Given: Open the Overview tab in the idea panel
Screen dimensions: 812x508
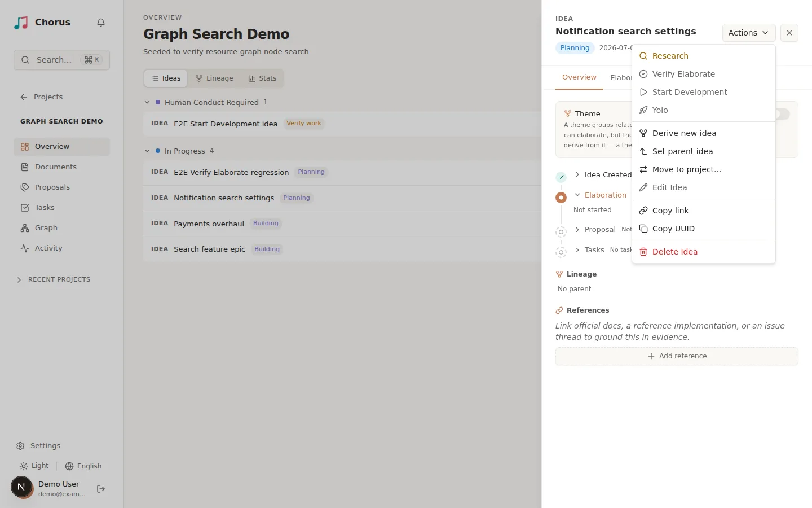Looking at the screenshot, I should coord(579,77).
